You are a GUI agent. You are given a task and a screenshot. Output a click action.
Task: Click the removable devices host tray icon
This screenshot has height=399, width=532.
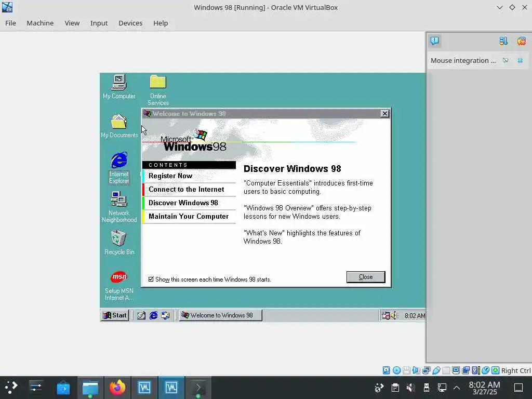427,388
